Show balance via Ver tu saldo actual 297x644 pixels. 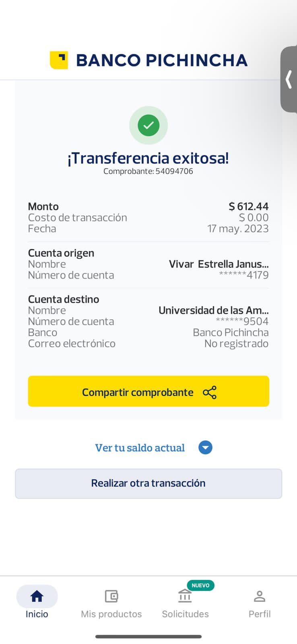[x=140, y=448]
